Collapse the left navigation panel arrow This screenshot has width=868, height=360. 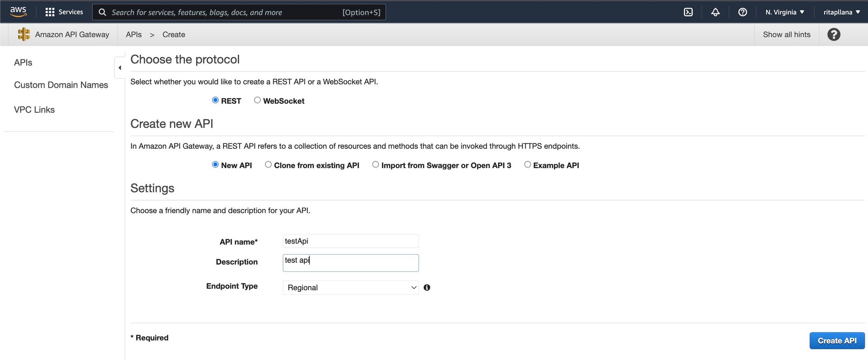click(120, 68)
